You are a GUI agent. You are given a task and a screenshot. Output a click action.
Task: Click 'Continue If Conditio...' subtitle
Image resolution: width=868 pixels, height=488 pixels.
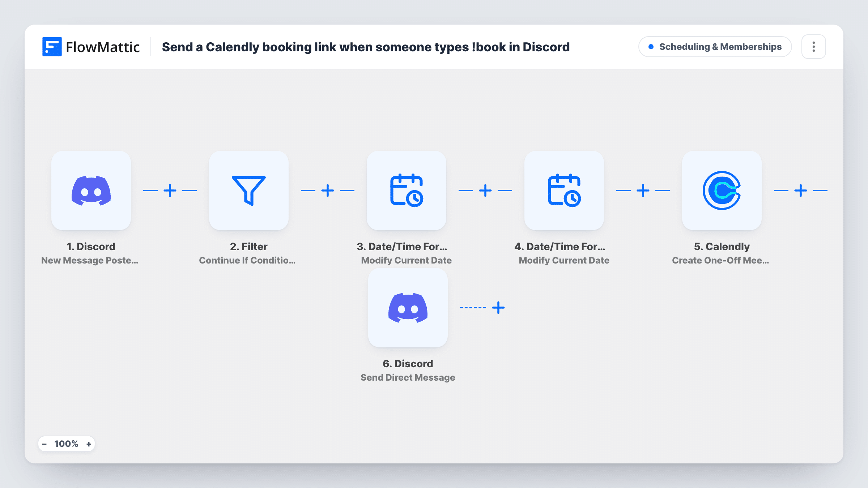click(x=247, y=260)
